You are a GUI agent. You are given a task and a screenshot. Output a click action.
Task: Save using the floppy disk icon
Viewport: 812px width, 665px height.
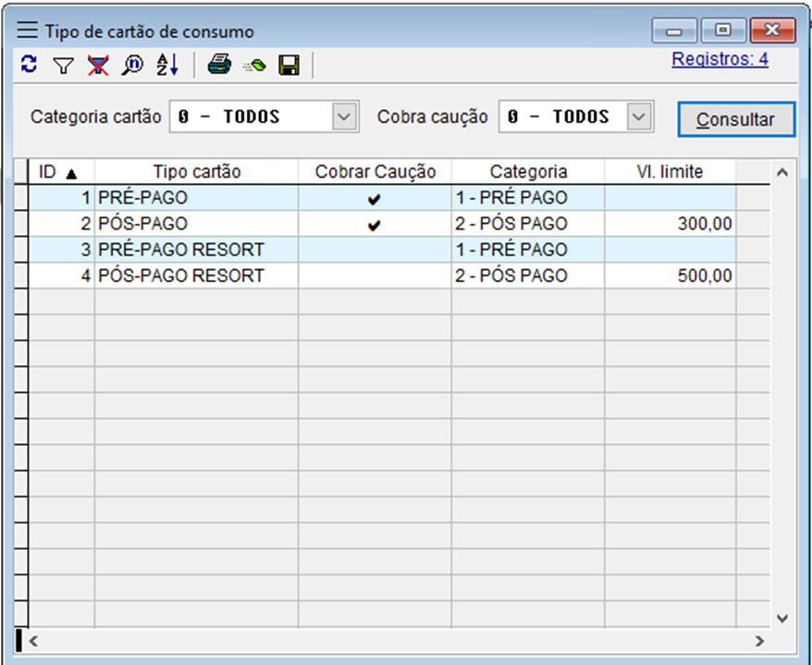click(289, 65)
